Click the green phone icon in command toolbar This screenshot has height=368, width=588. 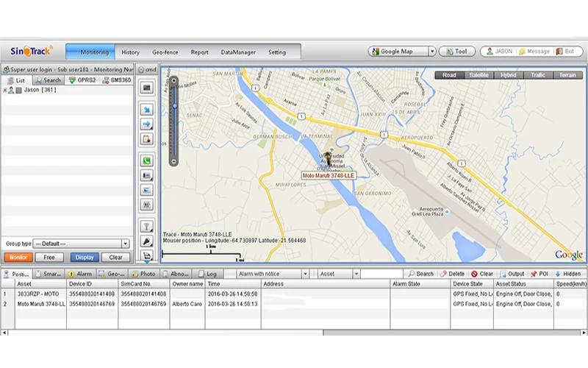146,160
